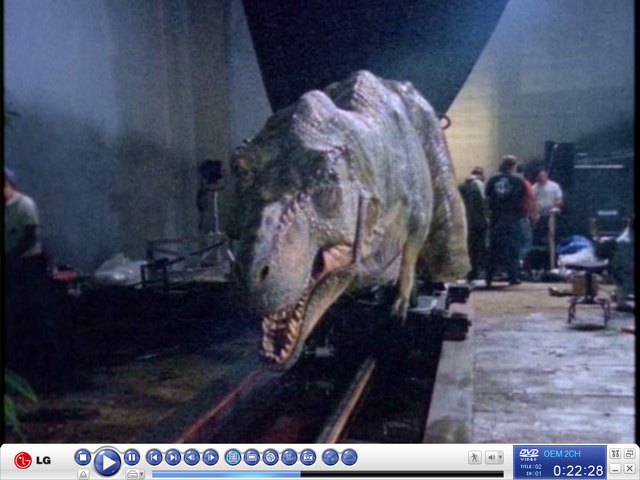
Task: Open the chapter list (film strip icon)
Action: click(x=233, y=457)
